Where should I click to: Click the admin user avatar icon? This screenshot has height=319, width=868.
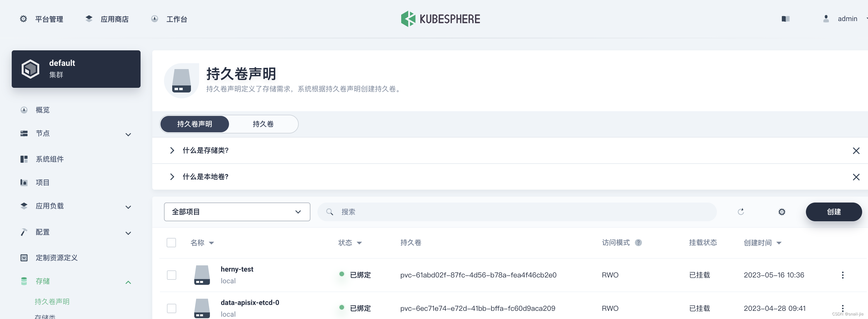coord(826,19)
